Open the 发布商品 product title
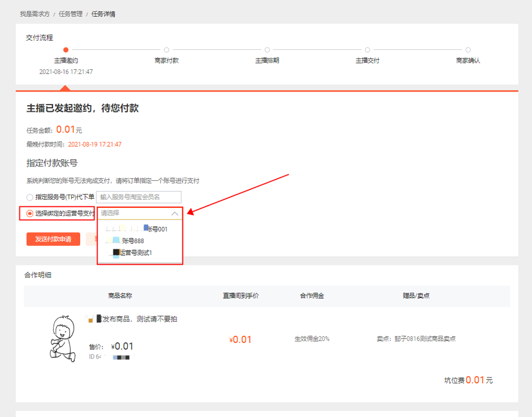This screenshot has height=417, width=532. click(131, 319)
